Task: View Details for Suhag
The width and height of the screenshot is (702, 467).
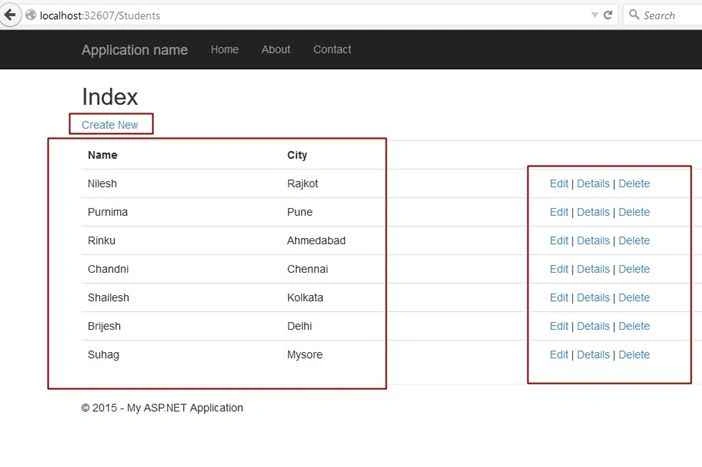Action: (x=593, y=355)
